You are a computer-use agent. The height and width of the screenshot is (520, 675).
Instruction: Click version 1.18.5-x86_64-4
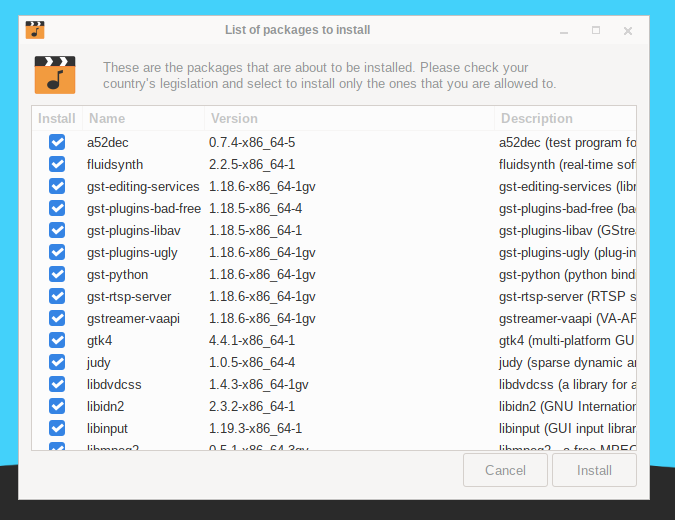[x=255, y=209]
